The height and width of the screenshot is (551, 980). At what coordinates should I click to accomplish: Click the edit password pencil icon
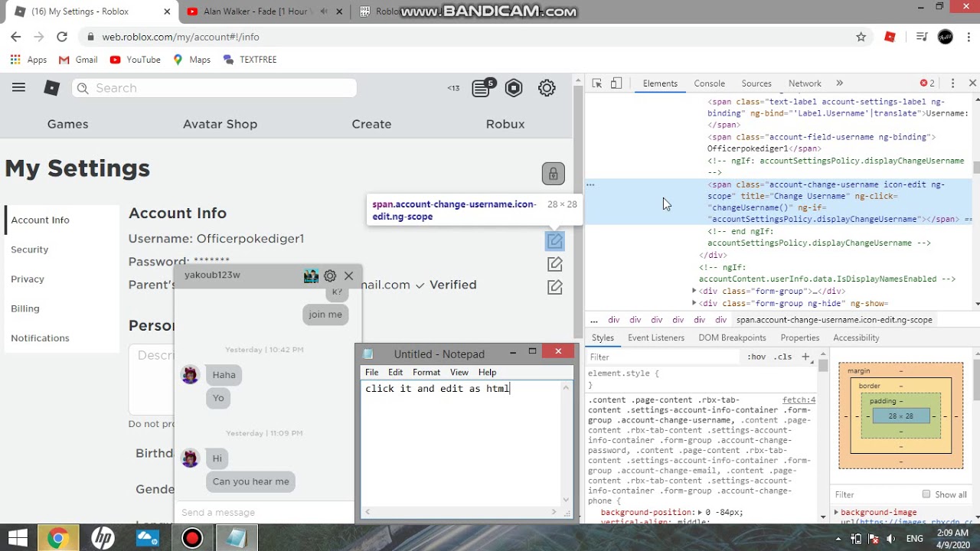tap(555, 264)
